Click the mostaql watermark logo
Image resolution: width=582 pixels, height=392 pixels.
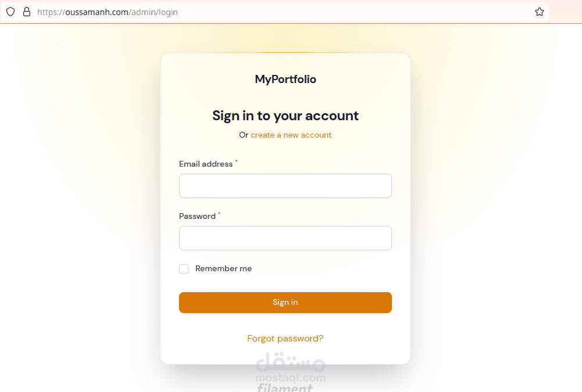coord(291,363)
